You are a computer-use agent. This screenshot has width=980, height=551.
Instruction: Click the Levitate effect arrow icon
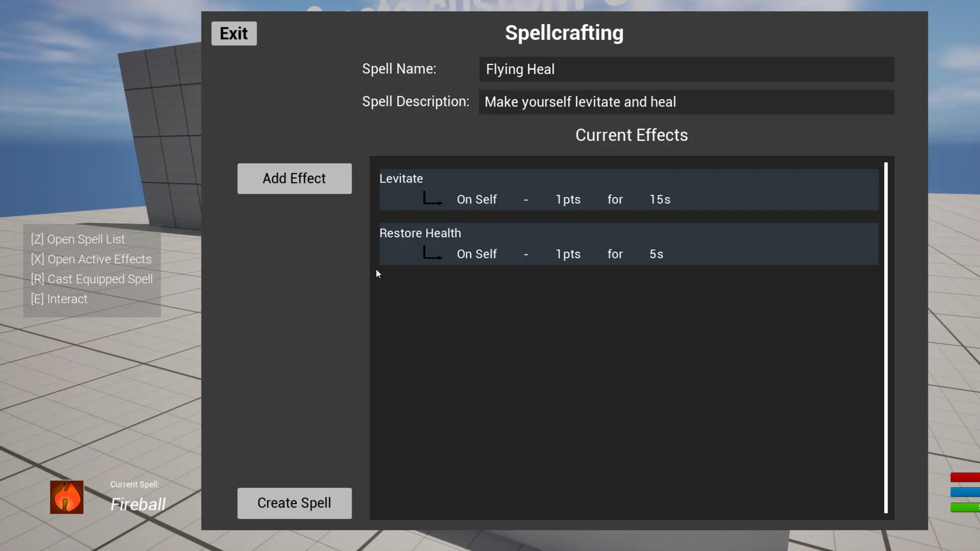point(433,198)
